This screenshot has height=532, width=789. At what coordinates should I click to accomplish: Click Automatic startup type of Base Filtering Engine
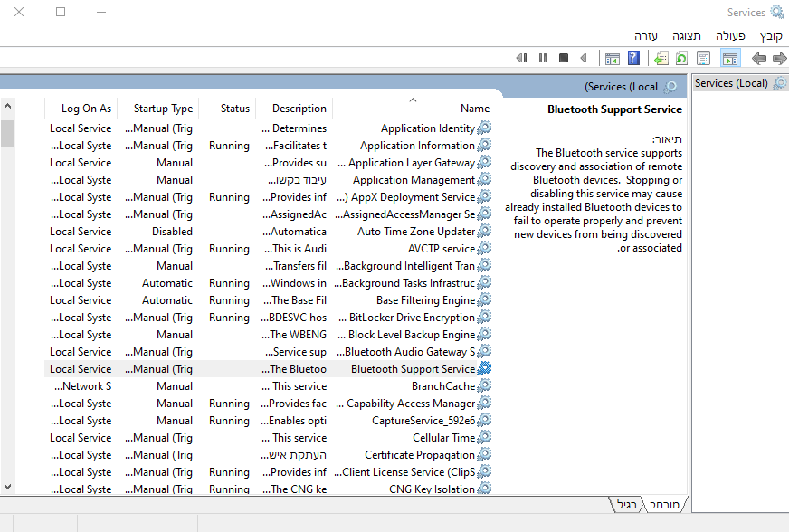[x=167, y=300]
